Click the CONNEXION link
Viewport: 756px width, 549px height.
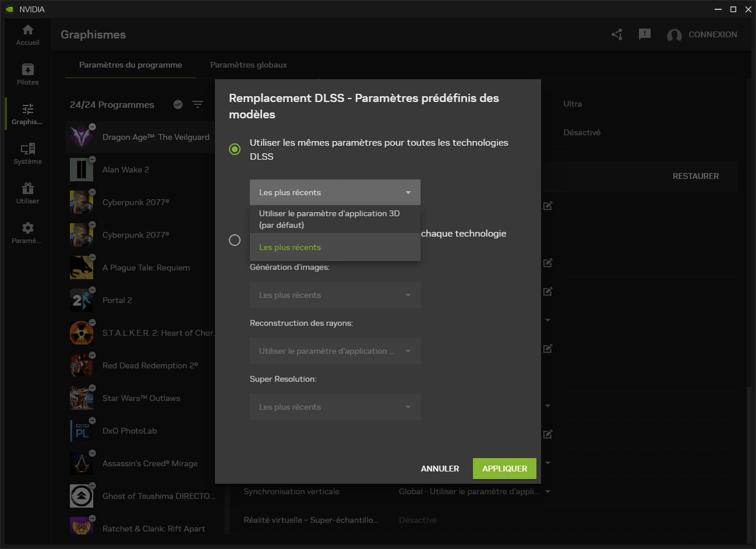pyautogui.click(x=713, y=34)
